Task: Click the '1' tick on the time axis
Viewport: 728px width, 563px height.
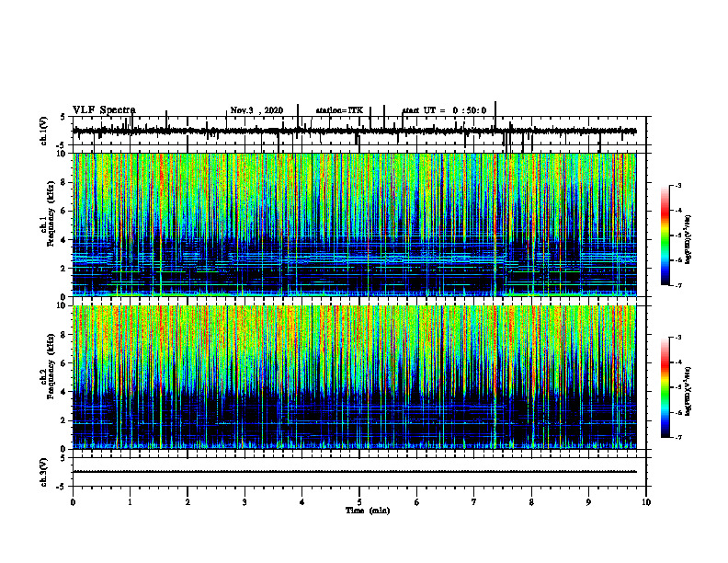Action: pyautogui.click(x=131, y=502)
